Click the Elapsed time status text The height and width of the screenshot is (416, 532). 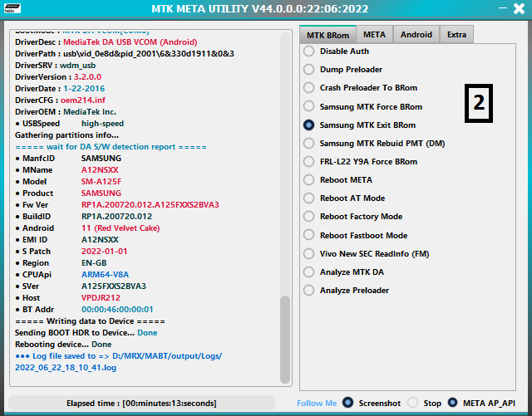pos(141,403)
